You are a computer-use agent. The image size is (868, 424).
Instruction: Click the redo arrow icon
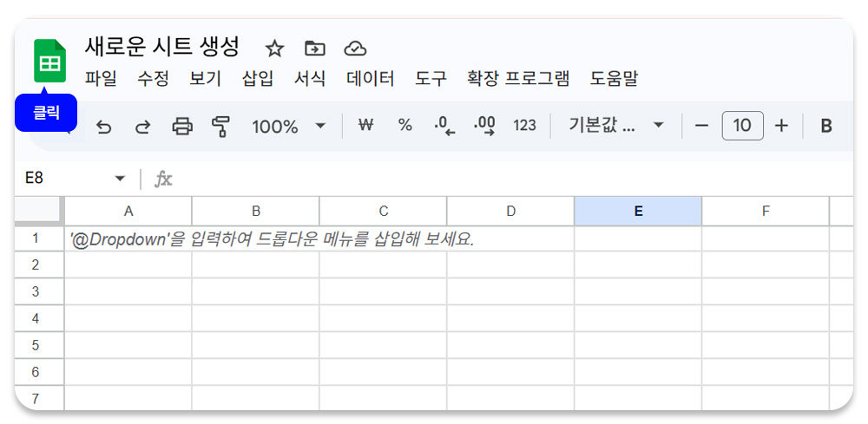tap(143, 127)
